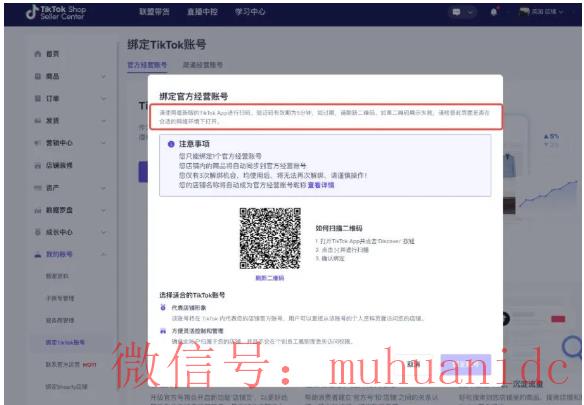Click the 成长中心 sidebar icon

[x=38, y=232]
